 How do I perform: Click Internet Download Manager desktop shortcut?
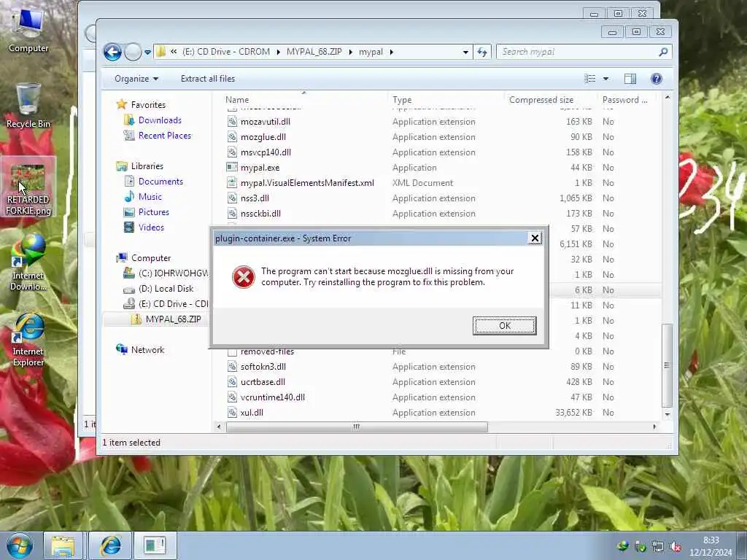point(28,262)
